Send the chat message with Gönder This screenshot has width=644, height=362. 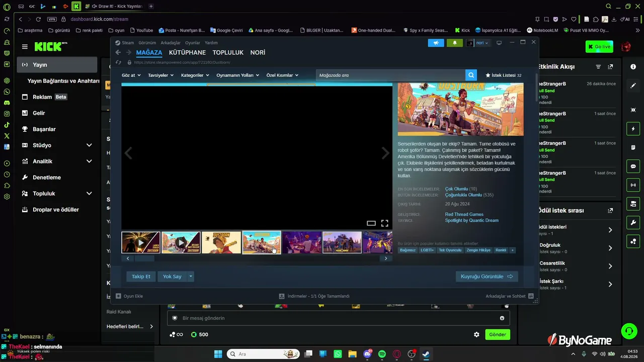coord(498,334)
